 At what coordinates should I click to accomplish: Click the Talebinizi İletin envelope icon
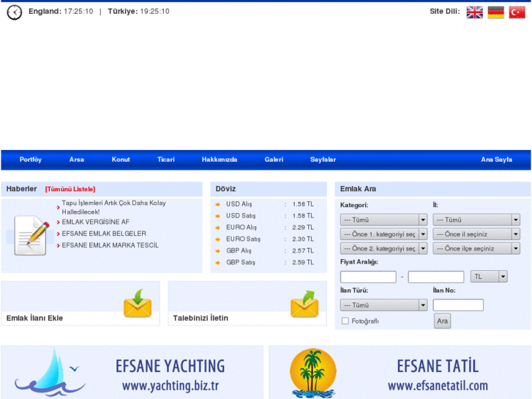[x=304, y=304]
